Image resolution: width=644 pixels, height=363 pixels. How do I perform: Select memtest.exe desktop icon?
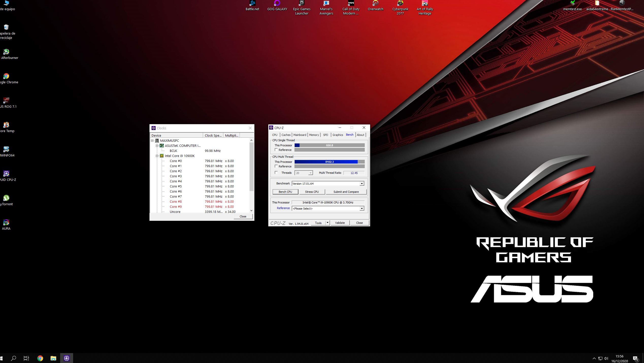click(572, 6)
